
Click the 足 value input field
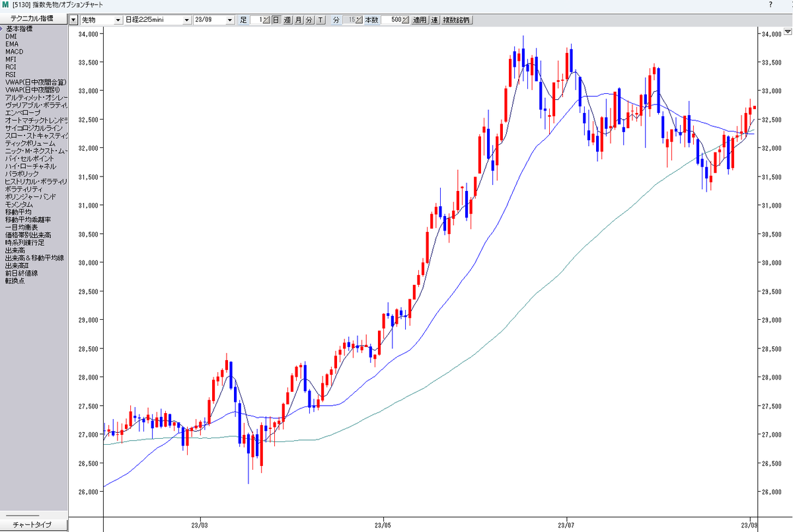pos(256,20)
